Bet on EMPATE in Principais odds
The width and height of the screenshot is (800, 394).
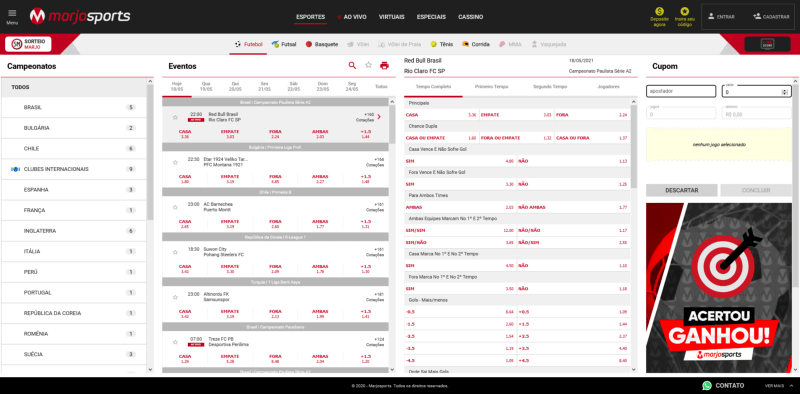point(516,115)
